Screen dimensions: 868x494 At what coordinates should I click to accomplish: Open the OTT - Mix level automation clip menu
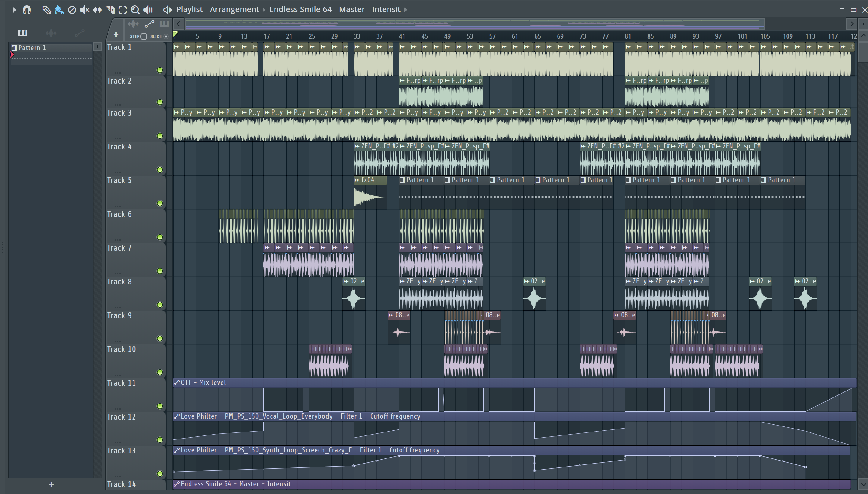176,383
